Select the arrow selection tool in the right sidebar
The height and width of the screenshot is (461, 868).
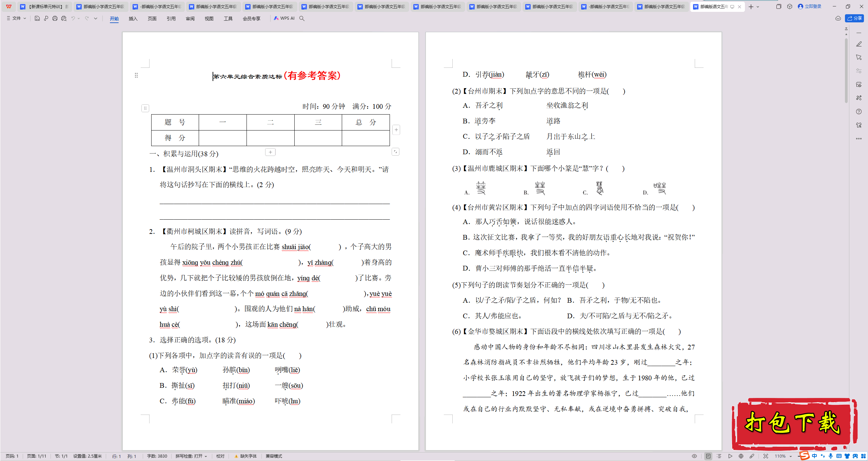(859, 57)
